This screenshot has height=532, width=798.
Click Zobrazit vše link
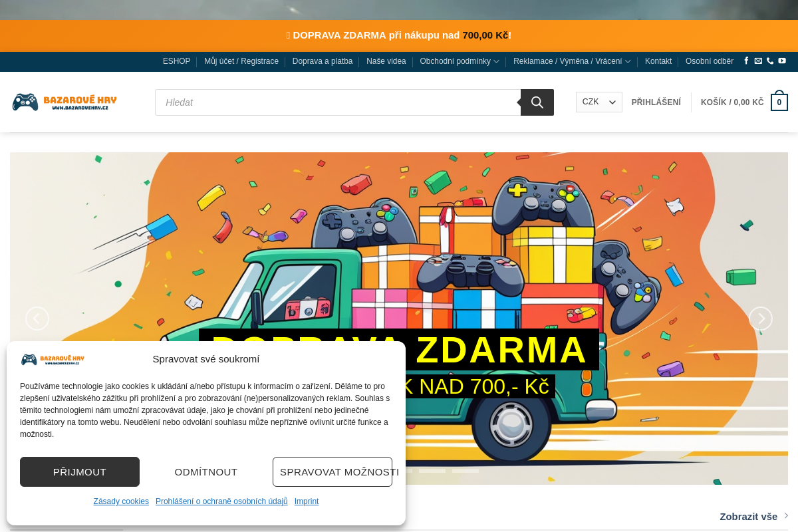(754, 516)
